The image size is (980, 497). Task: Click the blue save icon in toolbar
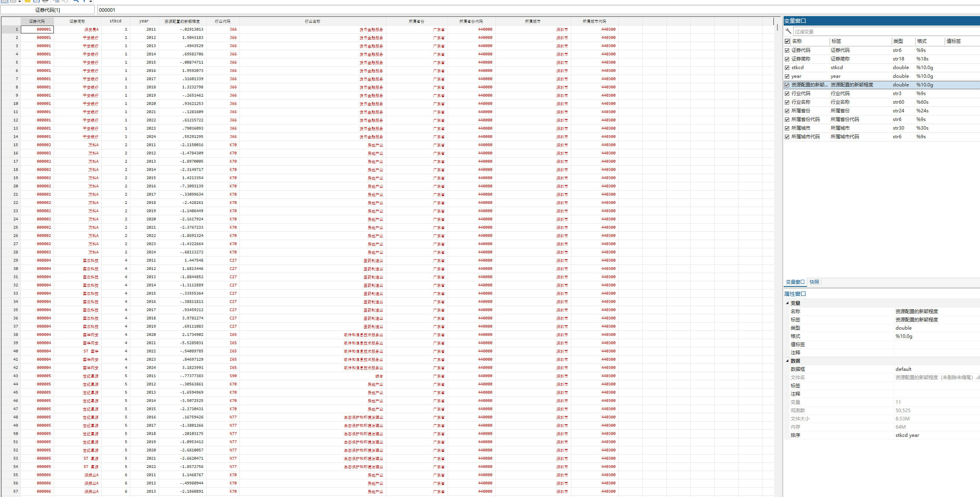(x=37, y=1)
